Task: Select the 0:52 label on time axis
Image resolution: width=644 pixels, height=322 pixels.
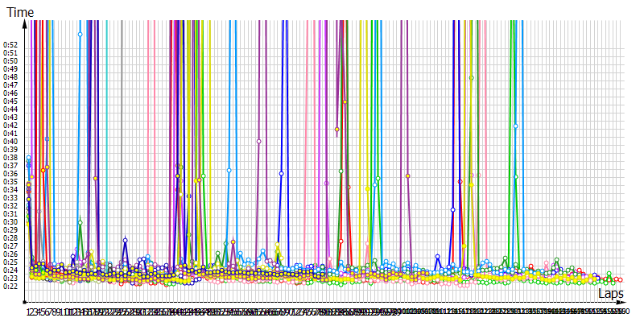Action: [x=10, y=45]
